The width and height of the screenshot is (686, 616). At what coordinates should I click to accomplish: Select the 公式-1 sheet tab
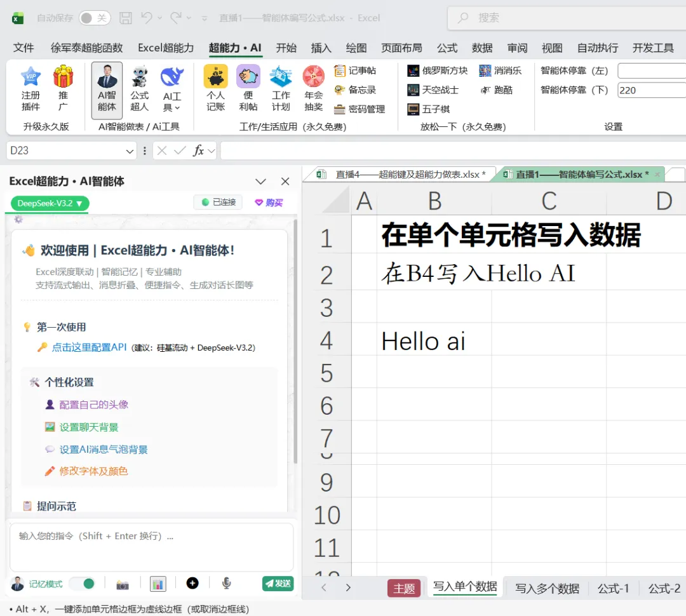614,589
